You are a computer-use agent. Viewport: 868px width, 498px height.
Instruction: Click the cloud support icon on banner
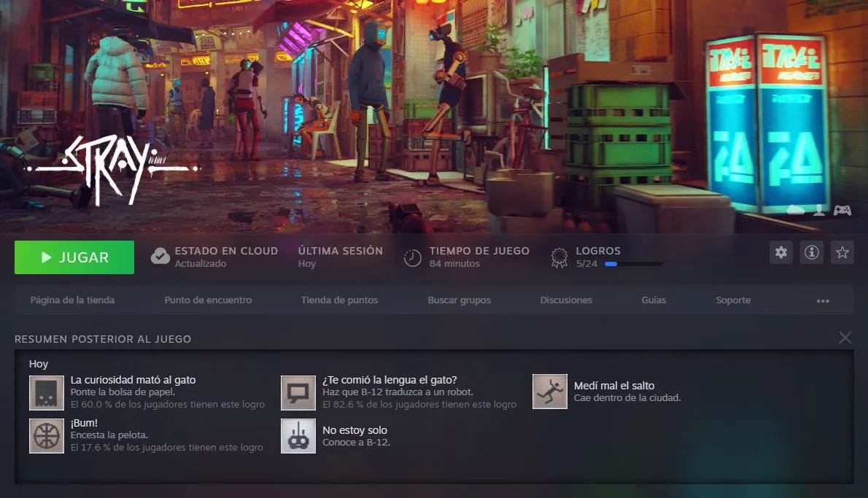tap(796, 210)
